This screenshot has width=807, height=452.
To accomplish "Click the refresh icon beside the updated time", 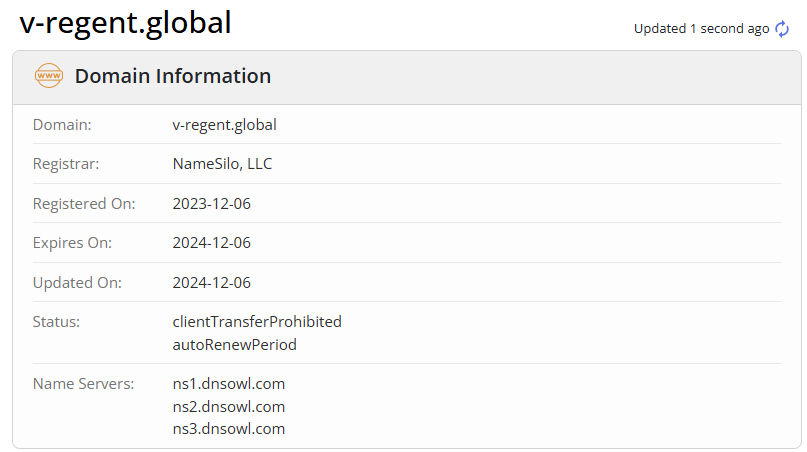I will tap(782, 29).
